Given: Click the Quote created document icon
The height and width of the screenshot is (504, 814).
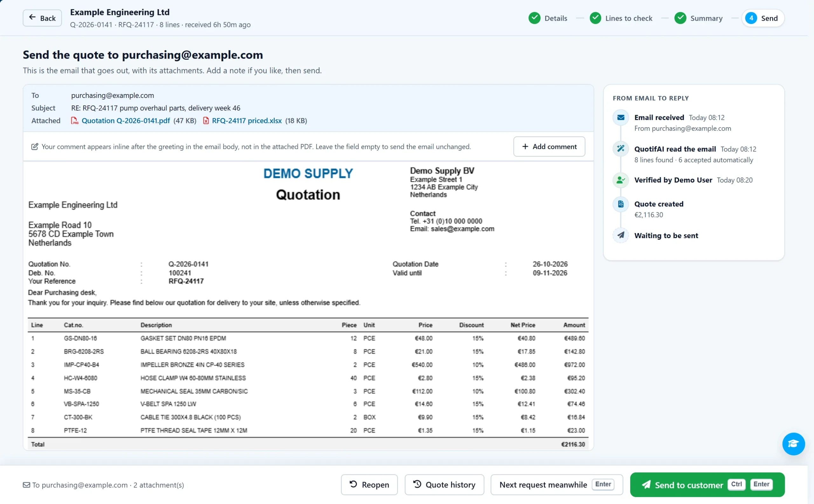Looking at the screenshot, I should click(x=621, y=204).
